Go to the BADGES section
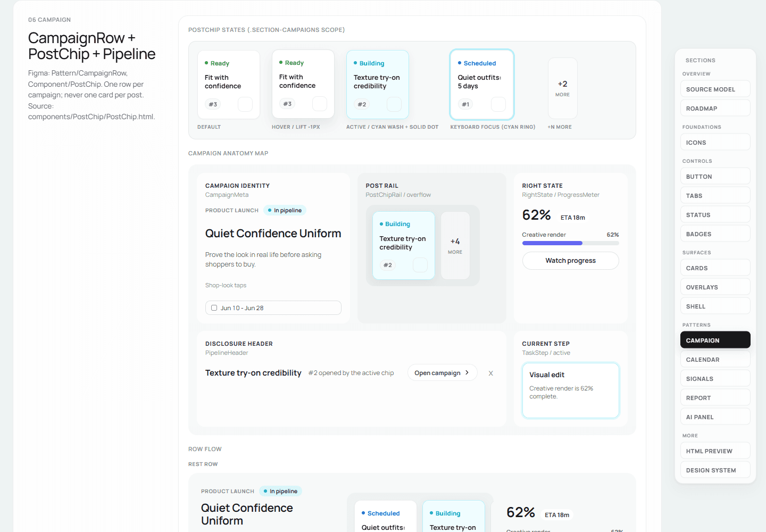This screenshot has height=532, width=766. [x=715, y=234]
